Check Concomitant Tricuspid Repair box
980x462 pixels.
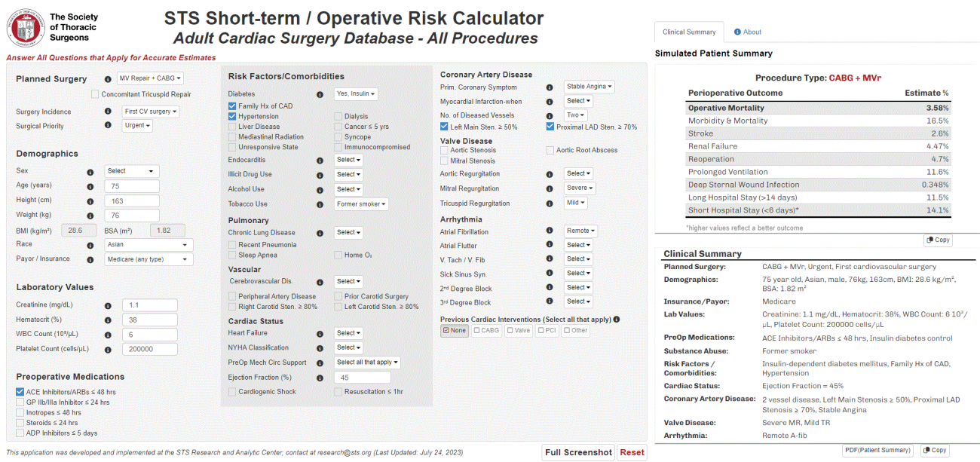[95, 94]
